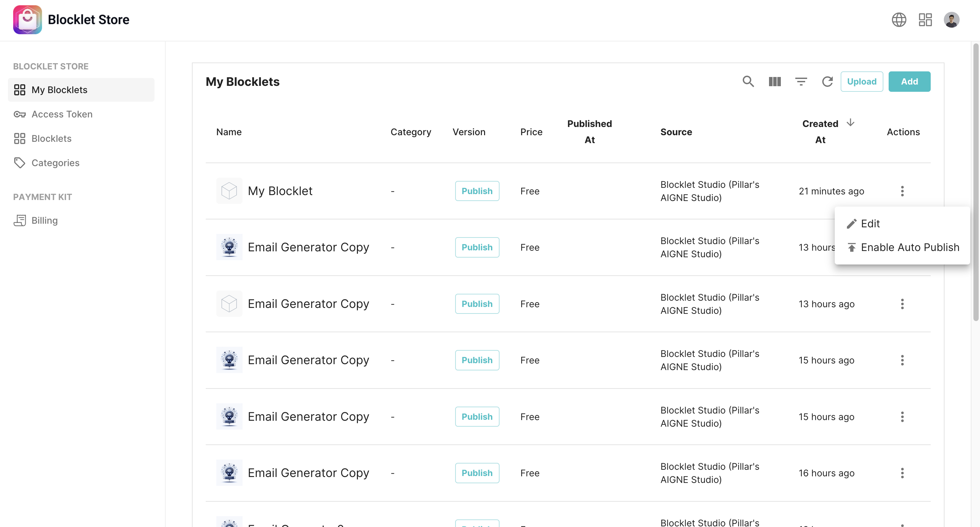980x527 pixels.
Task: Open actions menu for My Blocklet row
Action: click(x=902, y=191)
